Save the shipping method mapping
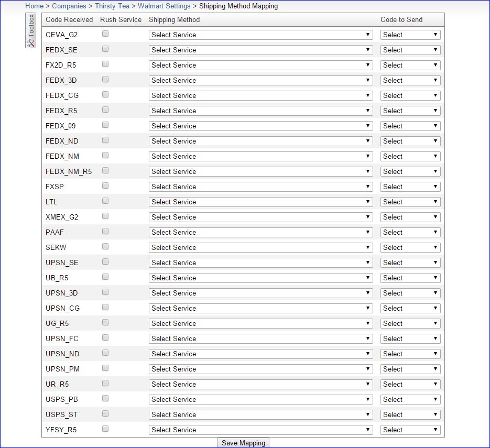Screen dimensions: 490x448 tap(244, 443)
